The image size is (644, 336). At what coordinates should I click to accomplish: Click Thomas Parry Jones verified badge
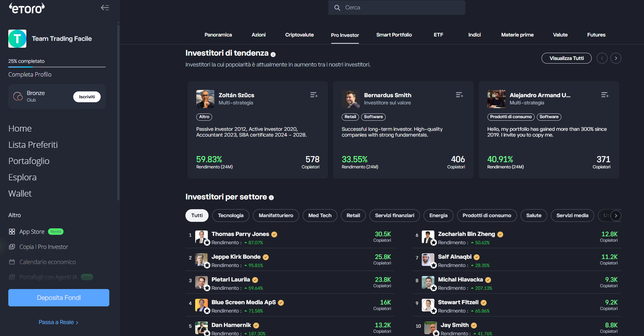[274, 234]
